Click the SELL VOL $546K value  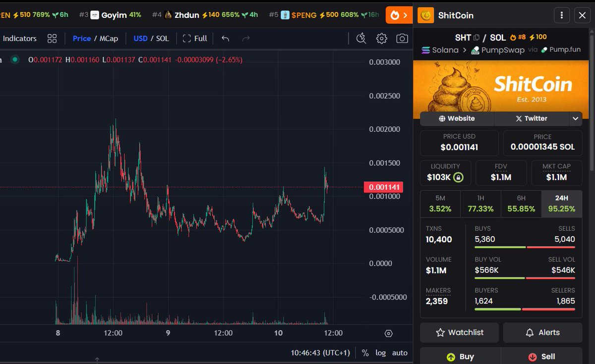(x=563, y=270)
